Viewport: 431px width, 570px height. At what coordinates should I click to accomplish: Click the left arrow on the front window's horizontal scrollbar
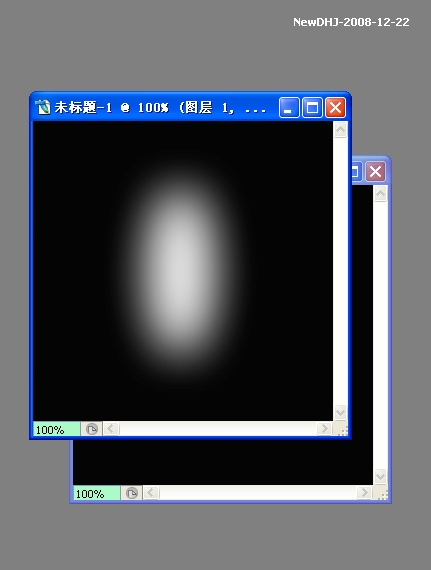tap(111, 429)
